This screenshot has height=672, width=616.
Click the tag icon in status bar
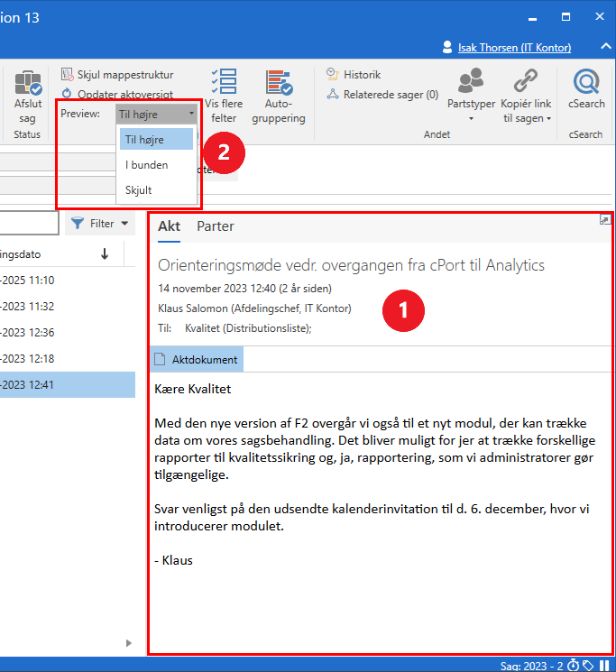tap(588, 666)
